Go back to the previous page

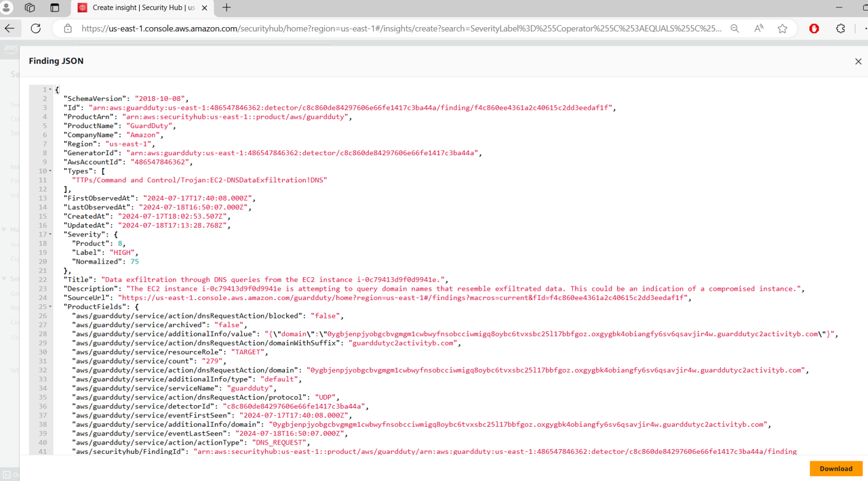[x=9, y=28]
